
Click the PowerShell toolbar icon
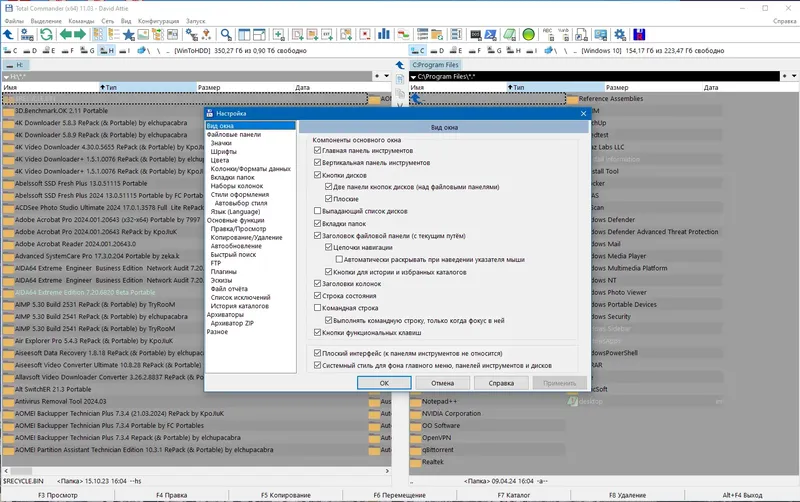click(x=490, y=35)
